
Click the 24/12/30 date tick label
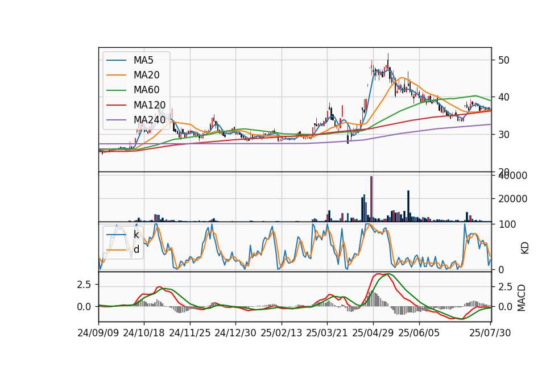[235, 333]
